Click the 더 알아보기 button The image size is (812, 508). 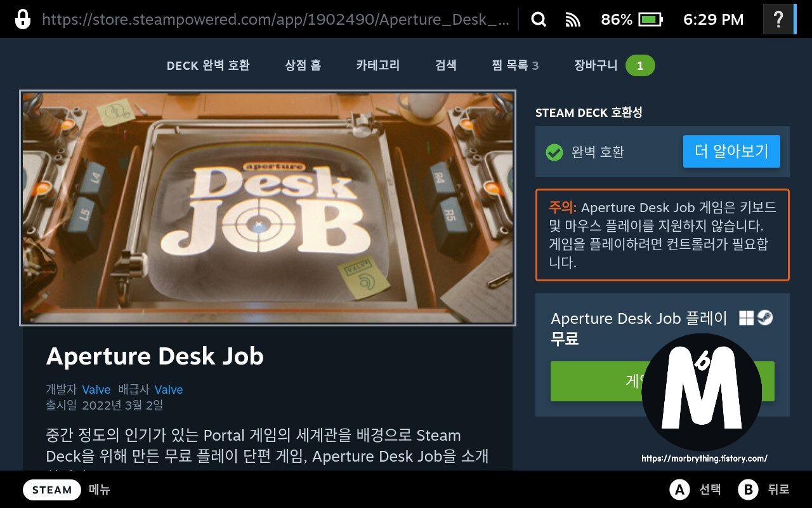tap(731, 151)
